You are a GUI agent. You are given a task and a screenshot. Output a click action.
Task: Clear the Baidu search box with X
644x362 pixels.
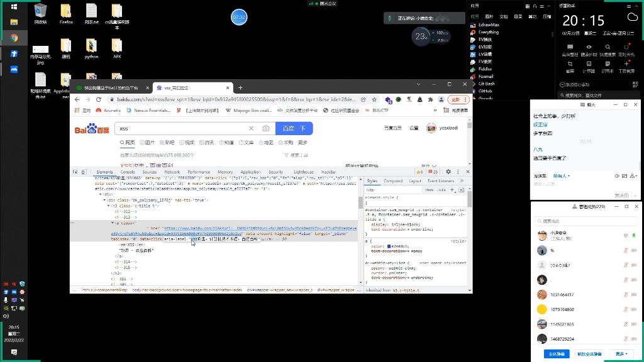pyautogui.click(x=252, y=128)
